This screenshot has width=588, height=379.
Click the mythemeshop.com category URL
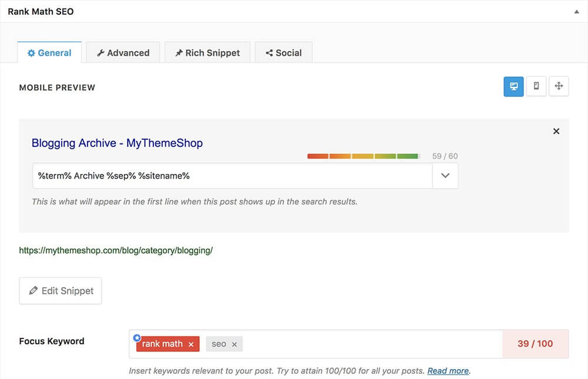116,250
